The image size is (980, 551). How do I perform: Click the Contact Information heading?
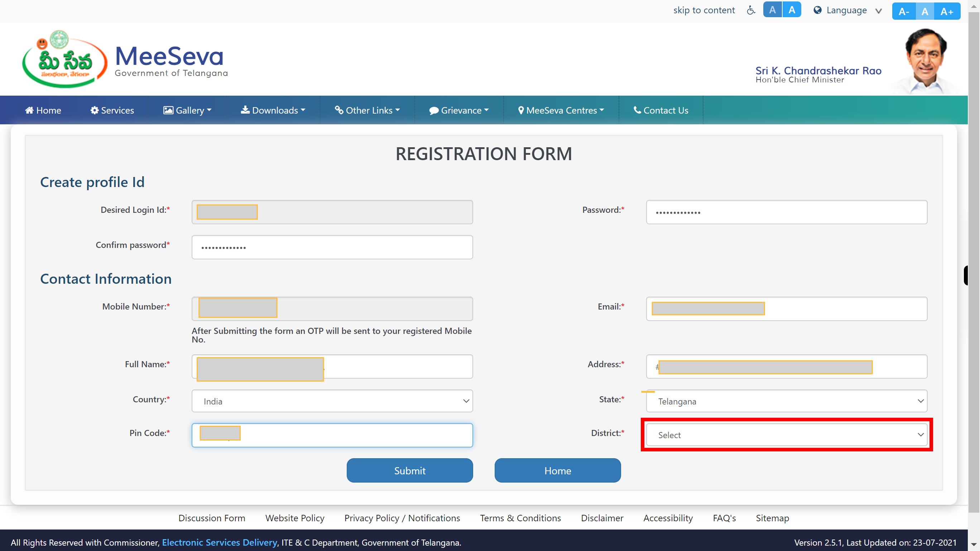click(x=106, y=279)
